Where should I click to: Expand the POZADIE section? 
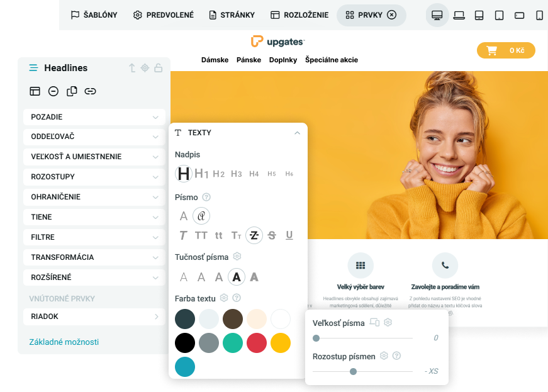tap(94, 117)
